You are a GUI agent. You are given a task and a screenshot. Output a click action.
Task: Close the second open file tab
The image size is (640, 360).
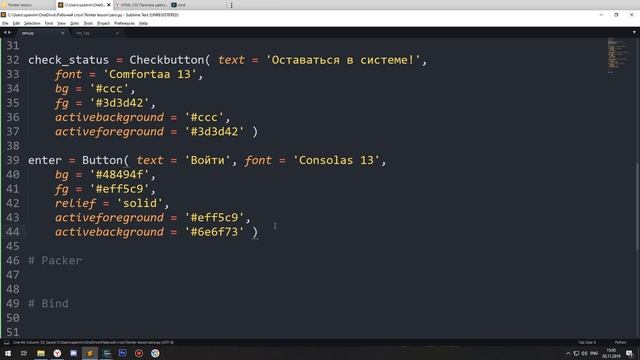tap(117, 33)
